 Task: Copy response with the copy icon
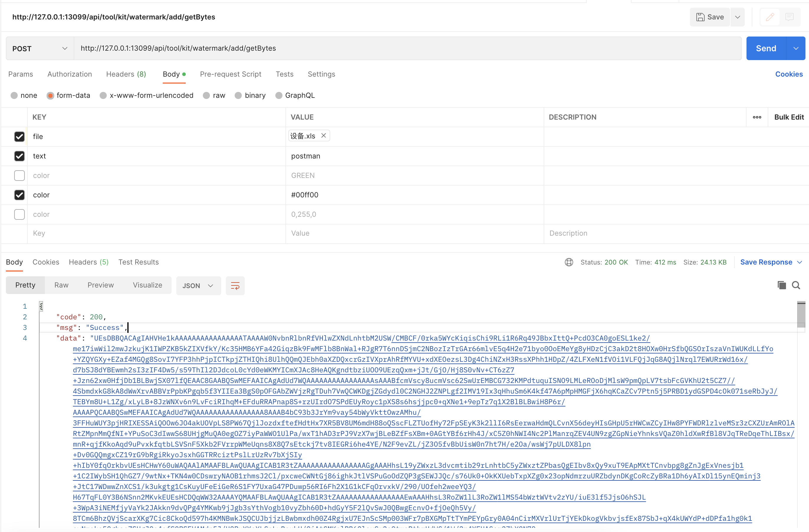pos(782,285)
